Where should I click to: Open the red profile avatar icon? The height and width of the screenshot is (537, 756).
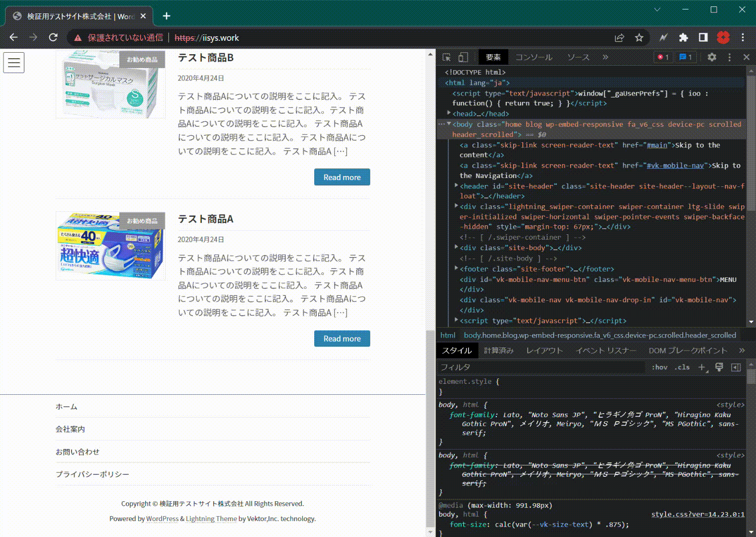(723, 38)
